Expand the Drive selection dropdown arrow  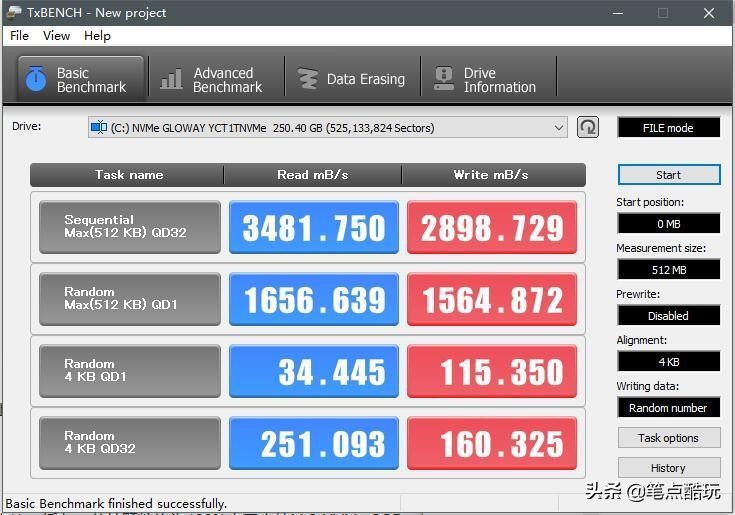pos(558,127)
